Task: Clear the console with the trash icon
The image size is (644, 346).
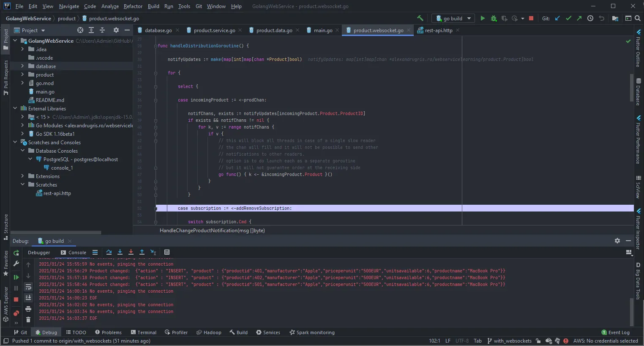Action: tap(28, 320)
